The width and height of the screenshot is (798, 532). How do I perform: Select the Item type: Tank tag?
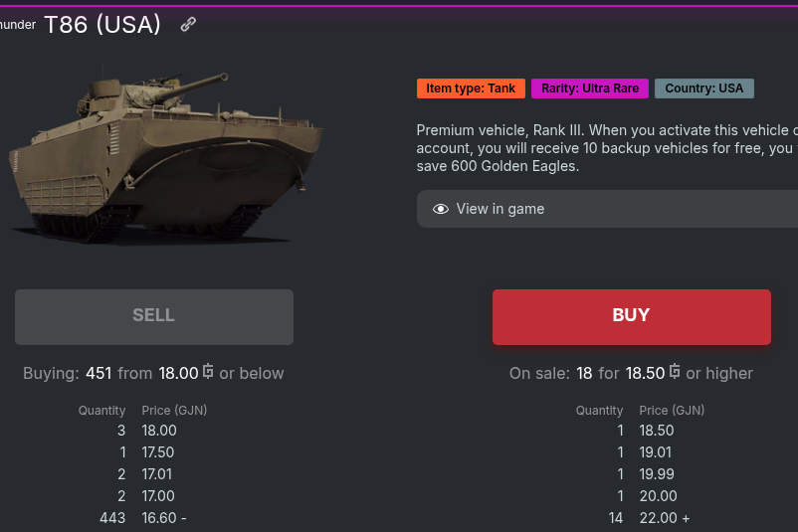coord(471,89)
